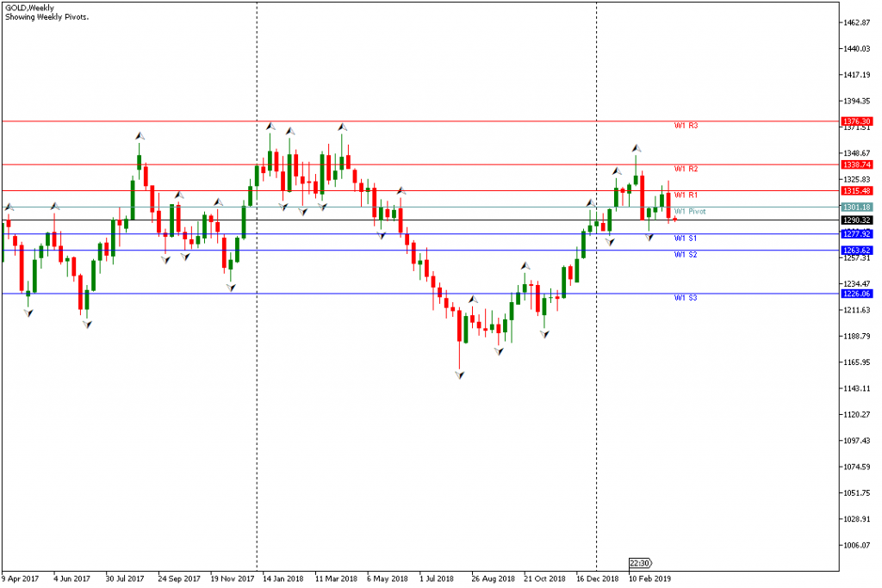Select the down fractal arrow below the December 2017 low
The image size is (882, 588).
(x=231, y=287)
